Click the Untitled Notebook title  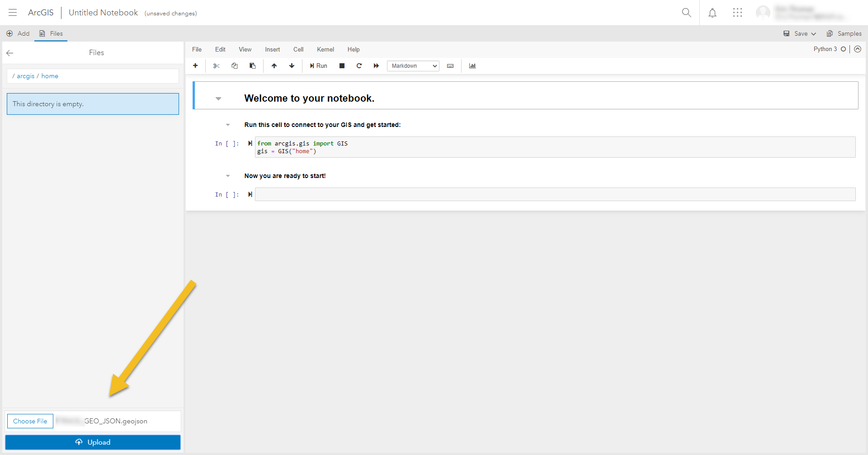point(104,13)
